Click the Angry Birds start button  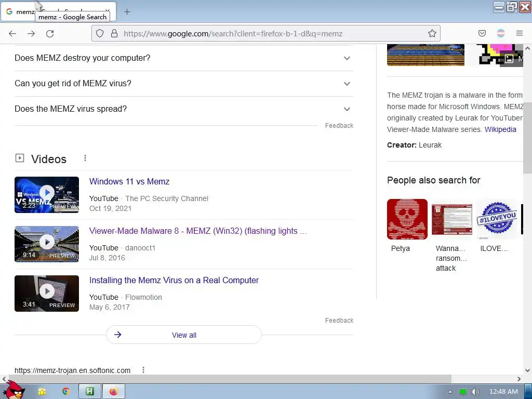tap(14, 390)
